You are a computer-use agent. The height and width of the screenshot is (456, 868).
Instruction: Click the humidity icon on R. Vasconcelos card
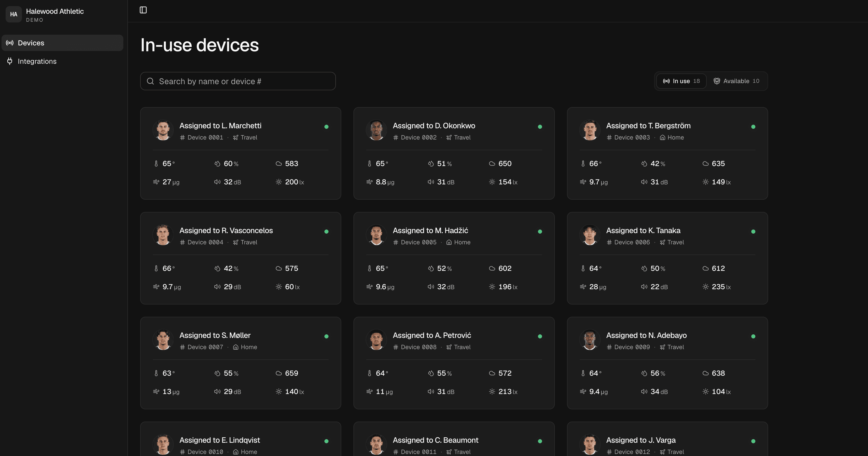click(217, 269)
